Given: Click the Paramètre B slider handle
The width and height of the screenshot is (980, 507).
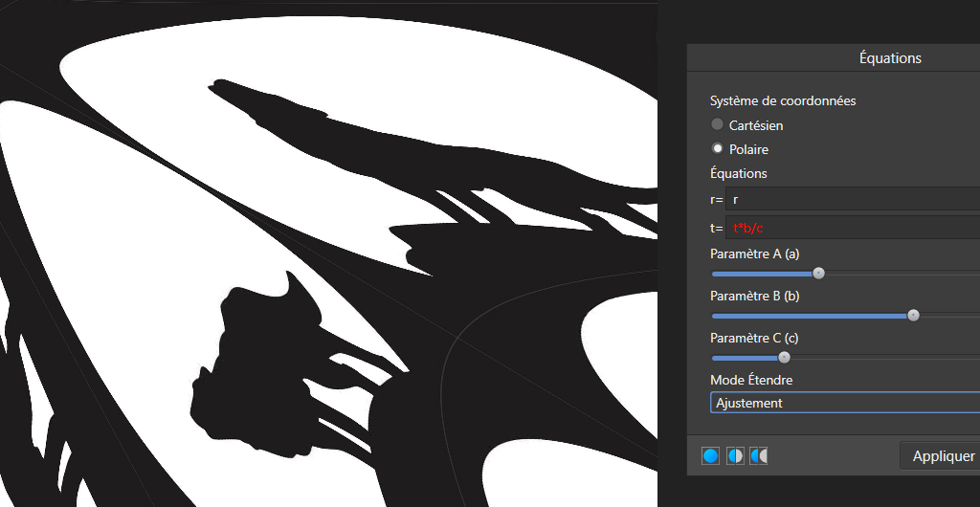Looking at the screenshot, I should point(913,316).
